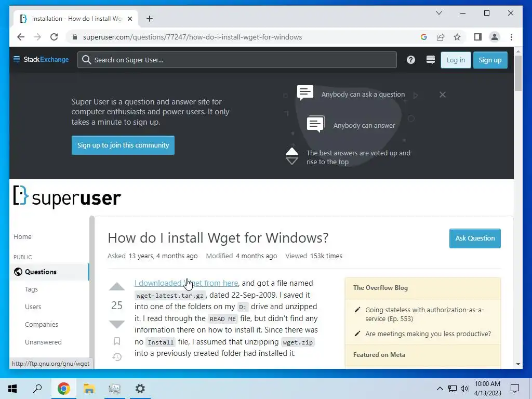Open the Windows Start menu

[12, 389]
